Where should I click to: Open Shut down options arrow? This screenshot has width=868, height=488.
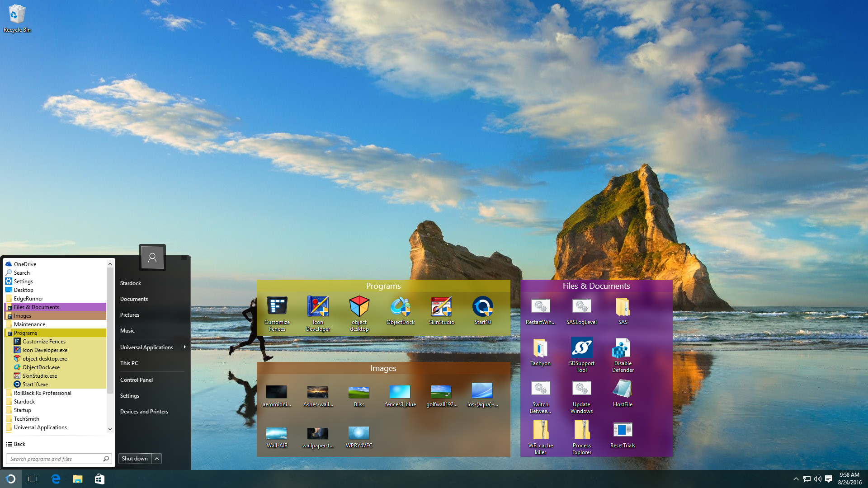pos(157,459)
